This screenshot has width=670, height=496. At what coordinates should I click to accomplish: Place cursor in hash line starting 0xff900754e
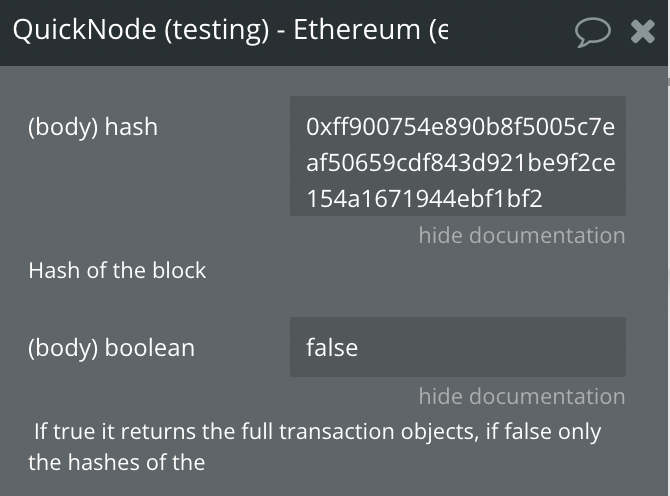click(x=461, y=127)
